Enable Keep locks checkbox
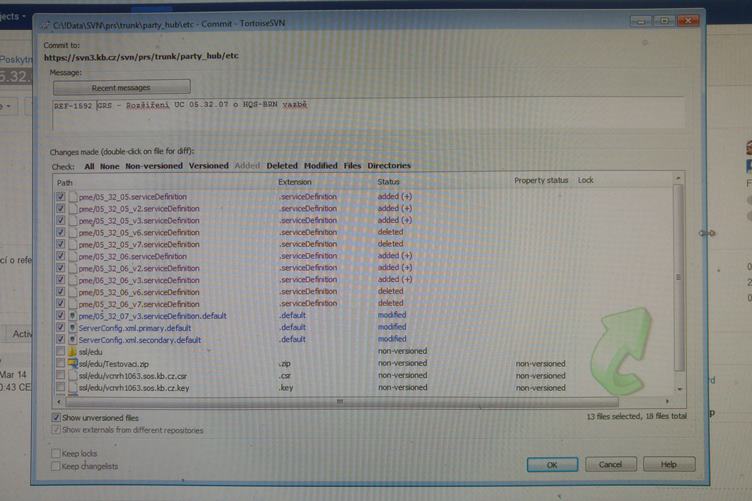Screen dimensions: 752x501 (x=56, y=453)
